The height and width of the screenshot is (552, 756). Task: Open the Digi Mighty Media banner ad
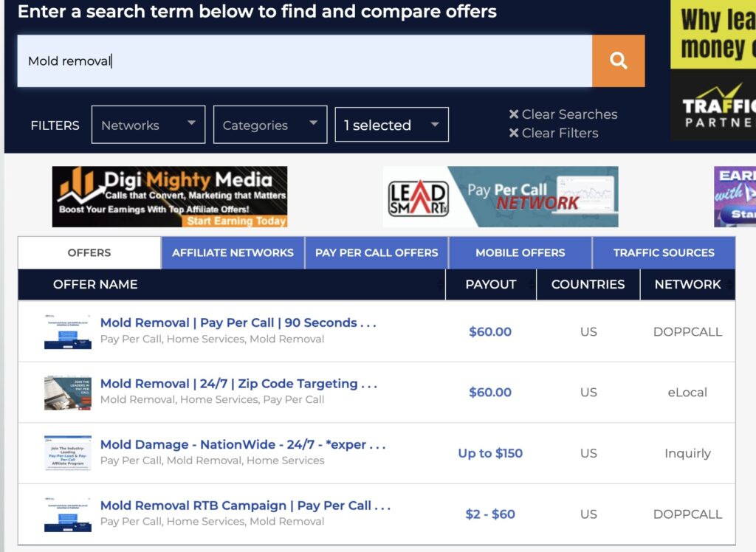click(x=170, y=197)
